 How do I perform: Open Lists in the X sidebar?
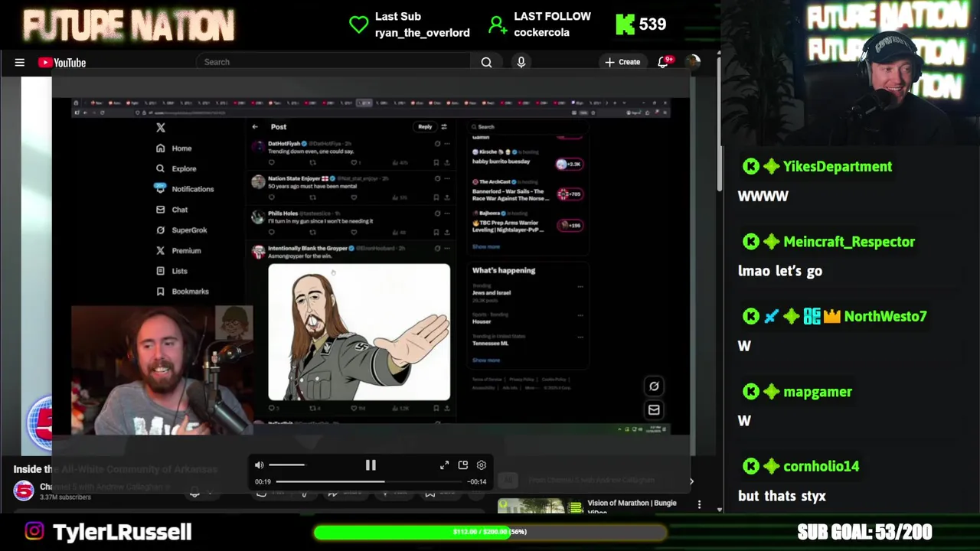coord(171,271)
